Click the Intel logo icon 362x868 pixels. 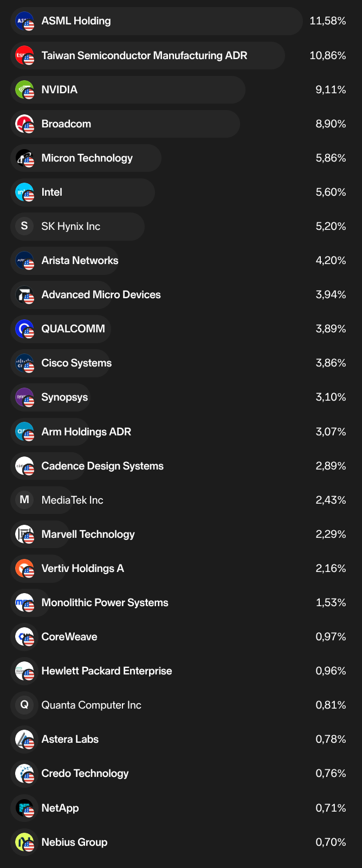[24, 192]
